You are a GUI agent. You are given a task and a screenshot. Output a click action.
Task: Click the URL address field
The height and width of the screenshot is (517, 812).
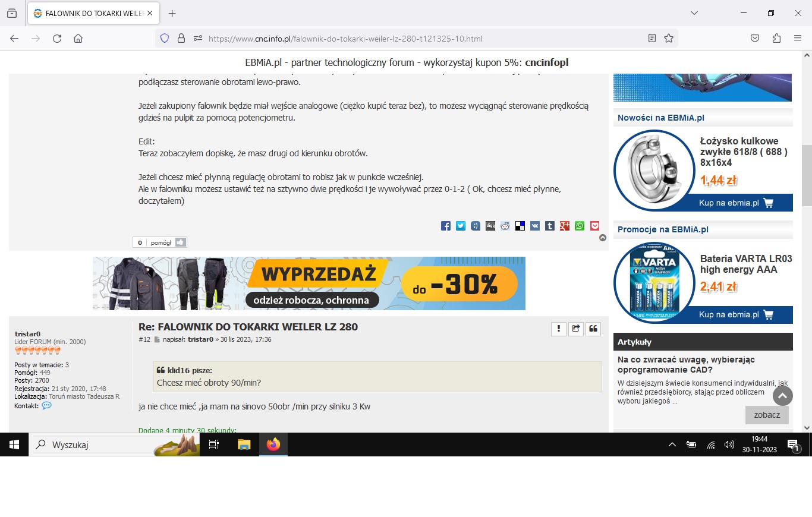pyautogui.click(x=416, y=39)
